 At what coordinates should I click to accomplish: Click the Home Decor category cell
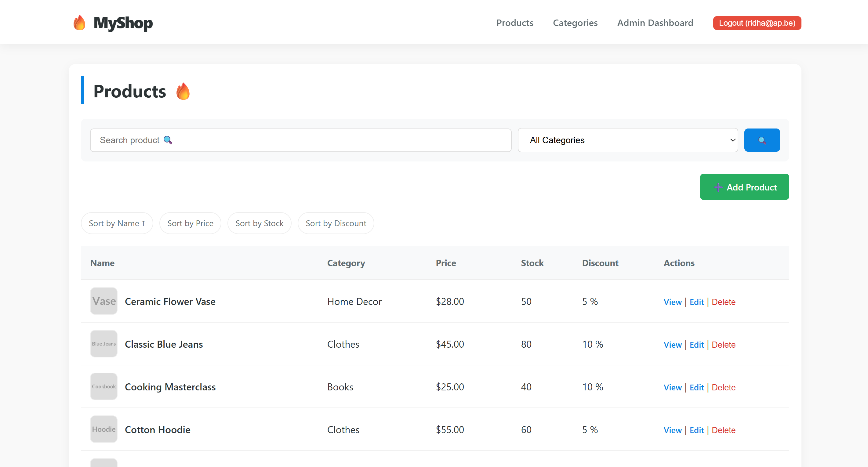(354, 302)
